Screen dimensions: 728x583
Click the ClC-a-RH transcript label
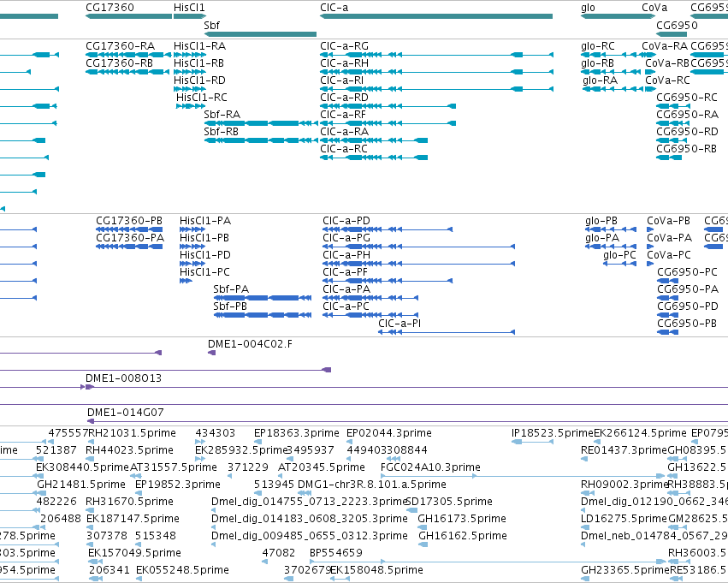[344, 63]
